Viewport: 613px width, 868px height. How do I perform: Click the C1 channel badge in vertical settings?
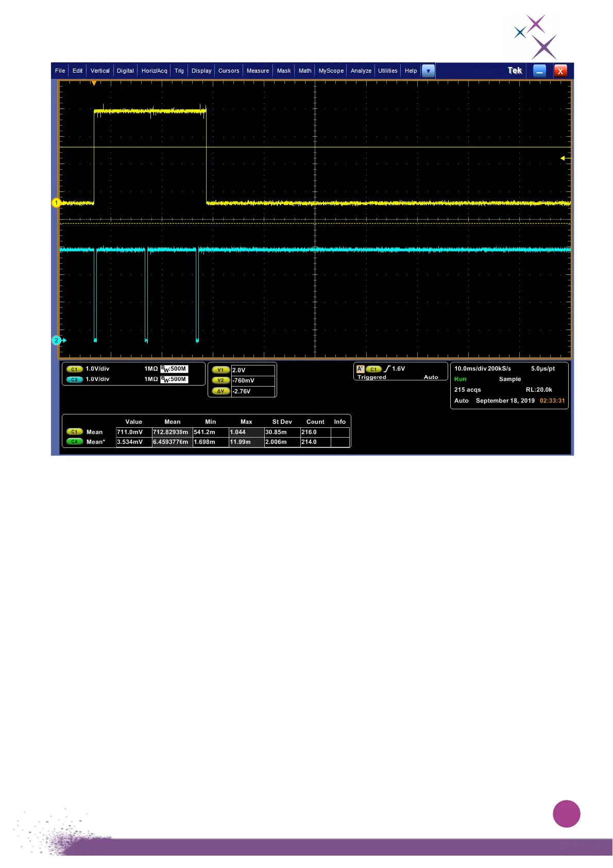point(74,369)
